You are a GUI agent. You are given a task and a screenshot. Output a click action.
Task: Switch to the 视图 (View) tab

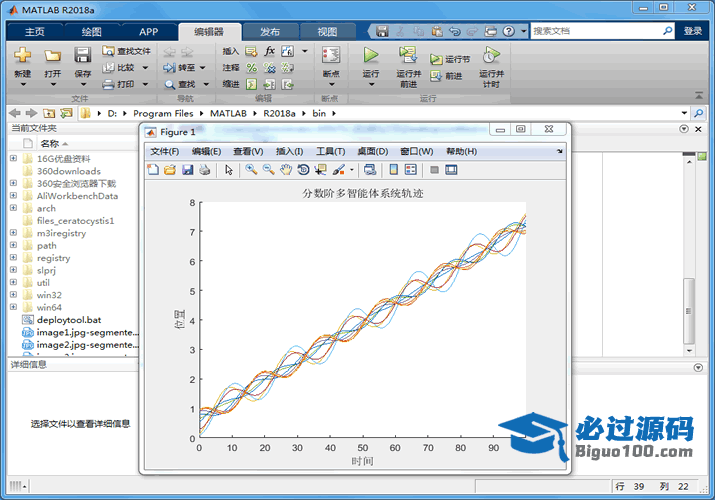point(327,31)
